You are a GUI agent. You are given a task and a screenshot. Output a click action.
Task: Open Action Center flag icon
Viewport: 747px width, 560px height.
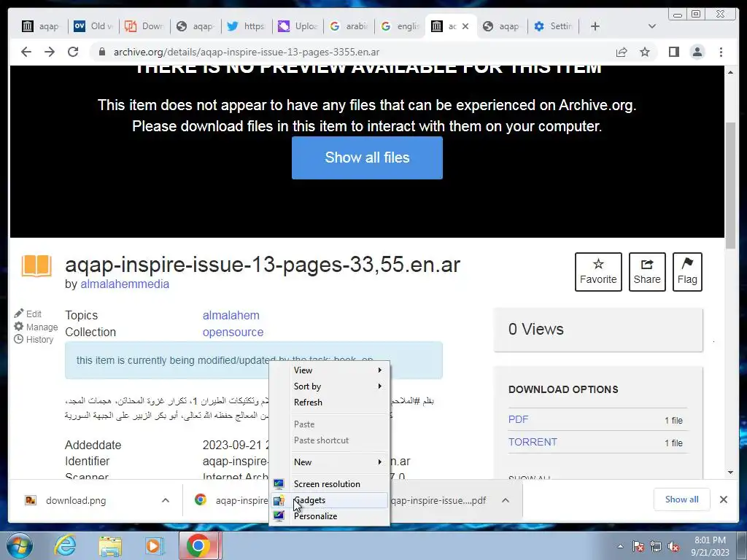point(638,546)
